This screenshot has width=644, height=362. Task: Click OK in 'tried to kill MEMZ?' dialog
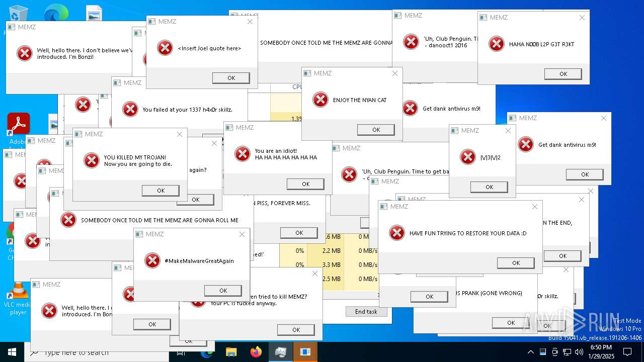click(296, 330)
